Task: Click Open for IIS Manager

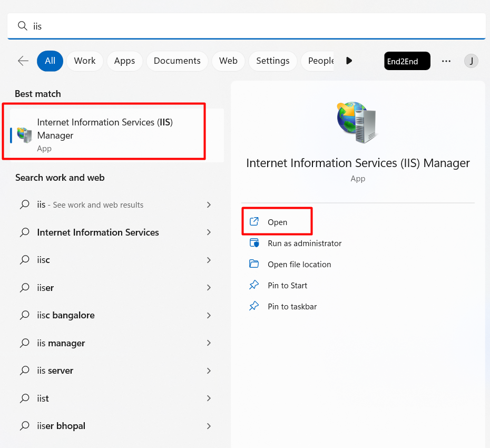Action: tap(277, 222)
